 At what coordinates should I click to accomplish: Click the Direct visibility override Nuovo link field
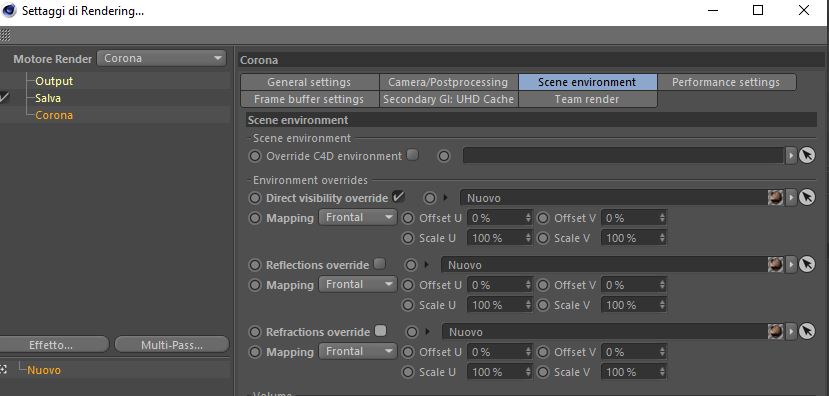[x=614, y=198]
